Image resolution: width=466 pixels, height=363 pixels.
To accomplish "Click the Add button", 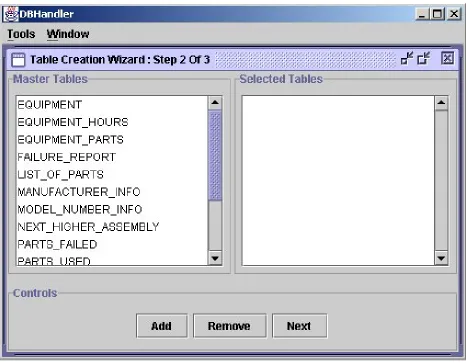I will click(162, 326).
